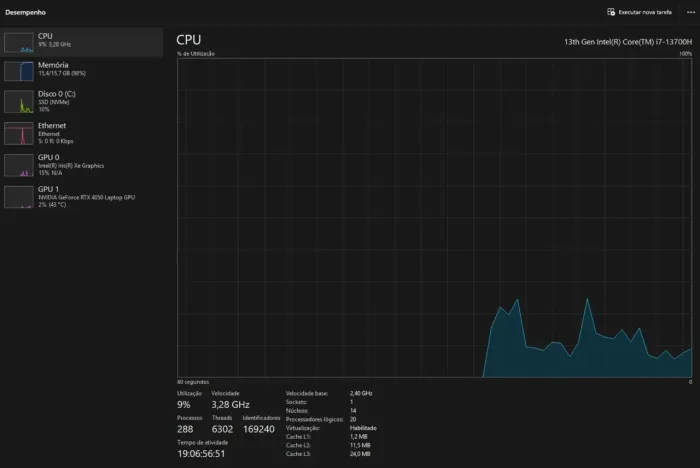Click the Disco 0 mini graph thumbnail
700x468 pixels.
tap(19, 101)
